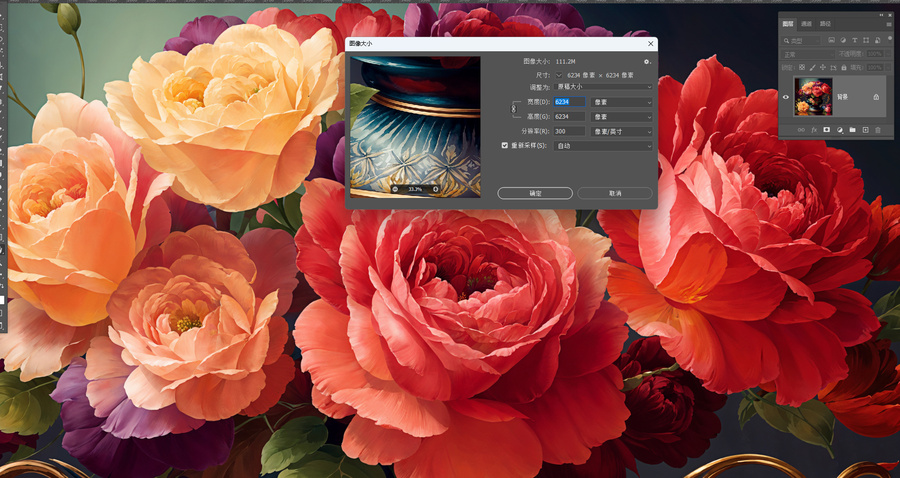
Task: Open the width unit dropdown showing 像素
Action: [622, 102]
